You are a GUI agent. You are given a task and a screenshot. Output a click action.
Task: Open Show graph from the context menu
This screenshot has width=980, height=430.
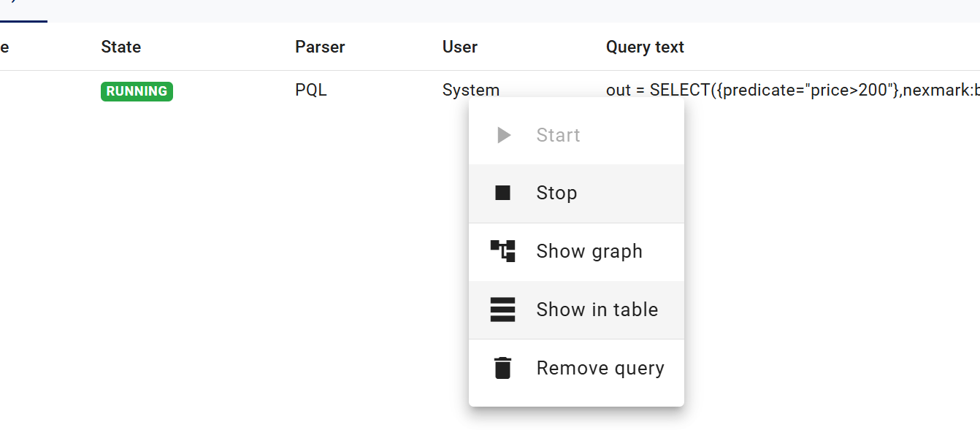click(x=589, y=251)
